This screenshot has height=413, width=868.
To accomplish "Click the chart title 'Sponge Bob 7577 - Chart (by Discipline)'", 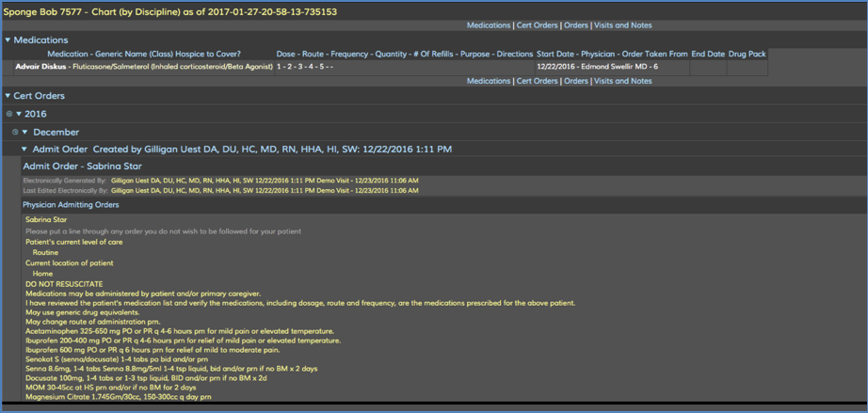I will coord(170,11).
